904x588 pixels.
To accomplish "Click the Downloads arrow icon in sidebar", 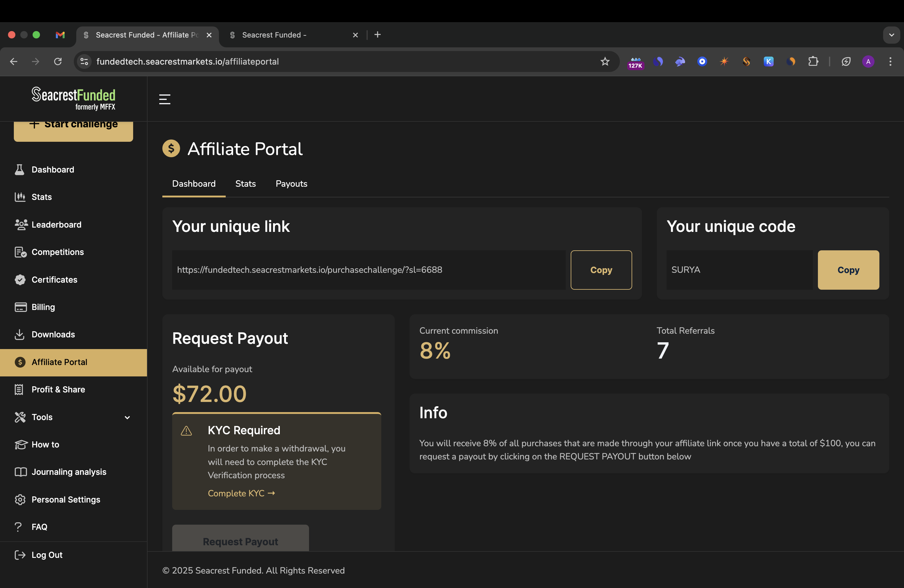I will pos(19,334).
